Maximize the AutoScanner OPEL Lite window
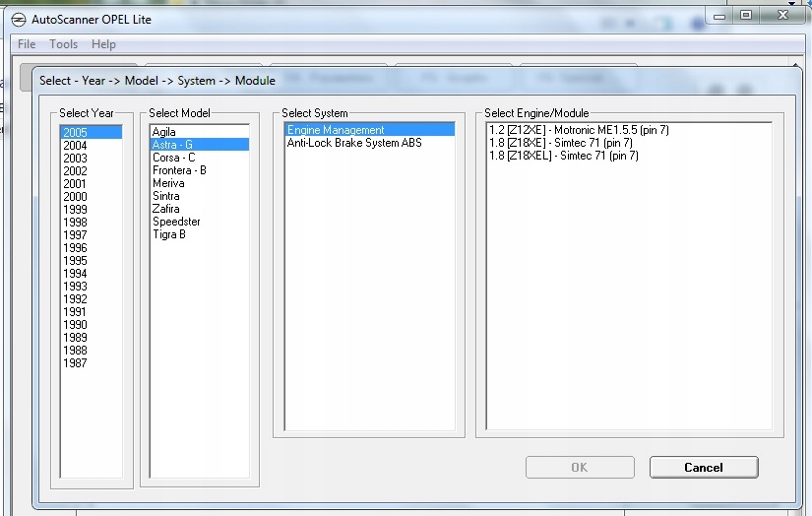The width and height of the screenshot is (812, 516). point(746,15)
